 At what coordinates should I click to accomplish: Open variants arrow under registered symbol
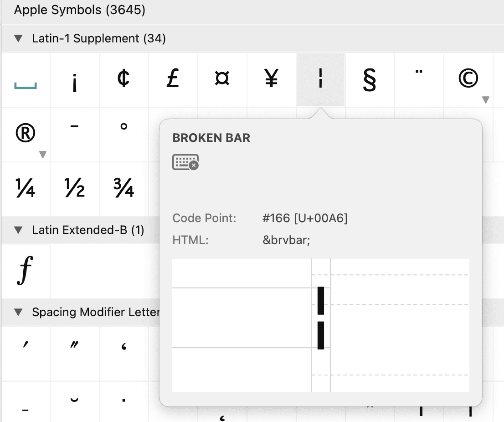[x=43, y=155]
